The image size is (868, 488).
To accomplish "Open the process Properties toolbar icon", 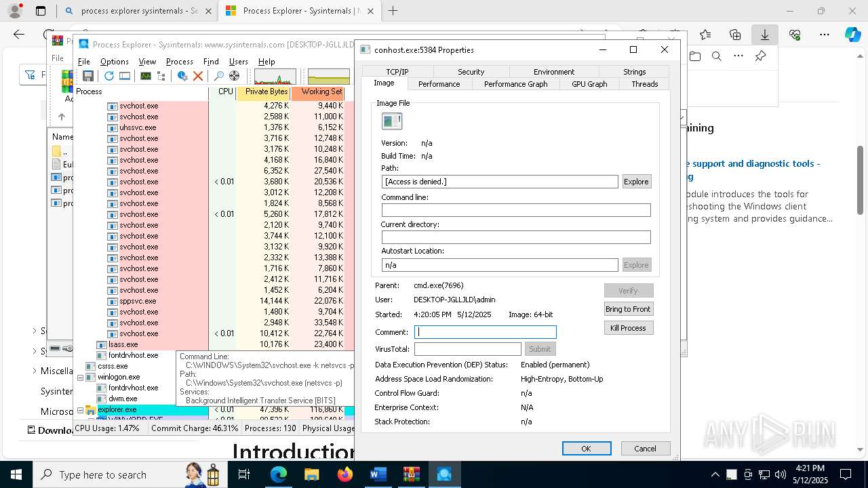I will [182, 76].
